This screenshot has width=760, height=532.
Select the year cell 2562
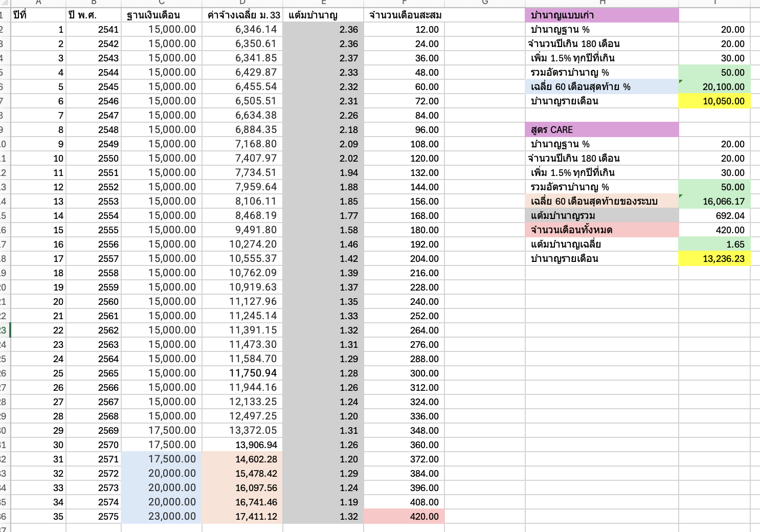point(94,330)
